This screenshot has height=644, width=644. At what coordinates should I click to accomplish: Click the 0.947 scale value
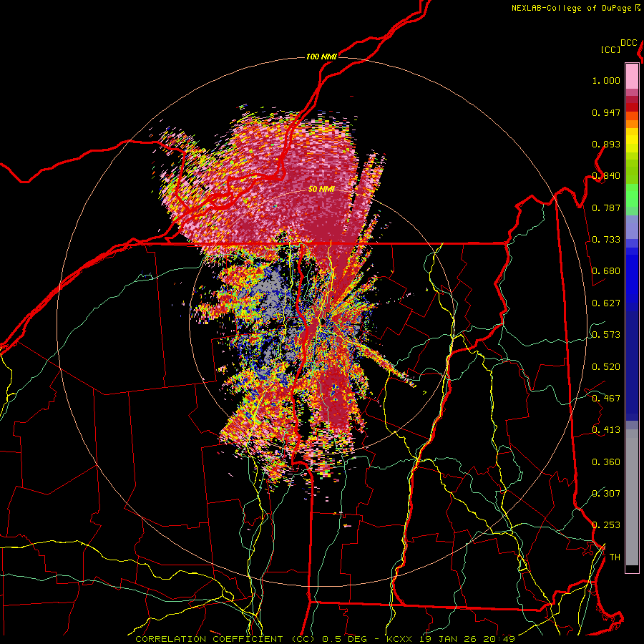(x=606, y=112)
